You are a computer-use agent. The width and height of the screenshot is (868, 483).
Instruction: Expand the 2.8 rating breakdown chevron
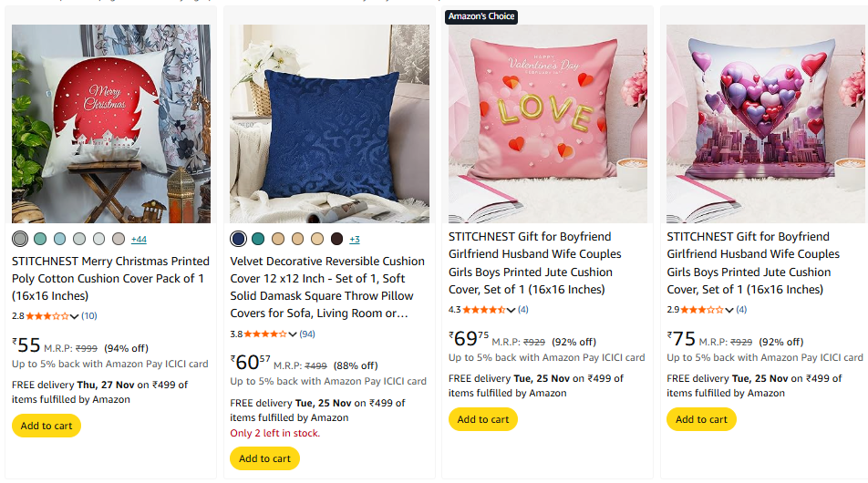[75, 316]
